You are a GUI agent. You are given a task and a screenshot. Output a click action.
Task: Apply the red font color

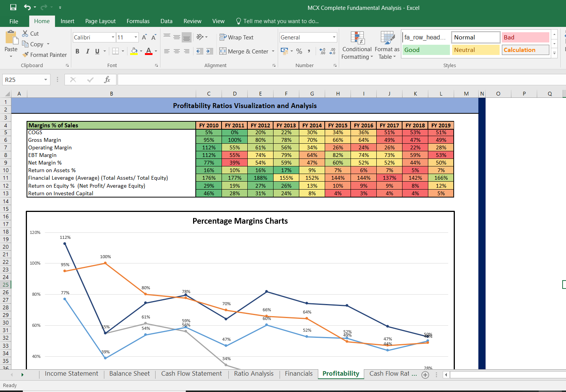(149, 51)
